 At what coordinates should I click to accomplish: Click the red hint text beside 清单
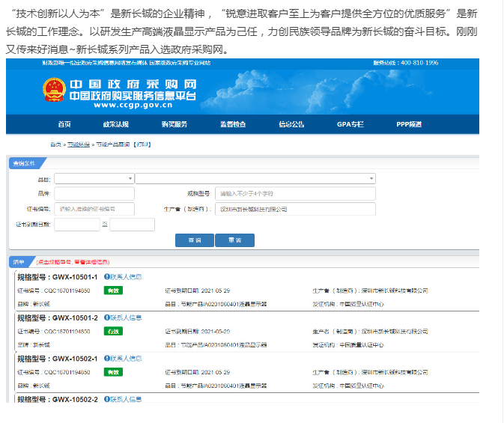tap(73, 262)
